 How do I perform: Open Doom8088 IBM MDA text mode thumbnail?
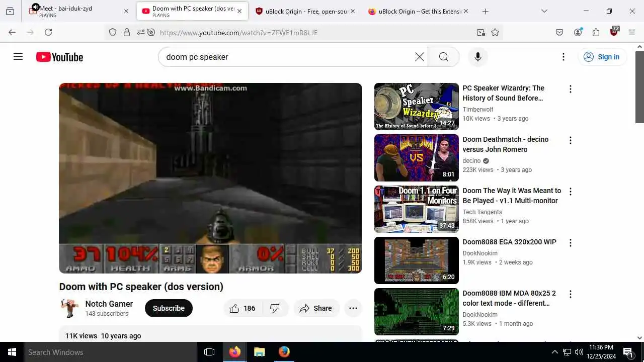pyautogui.click(x=417, y=312)
